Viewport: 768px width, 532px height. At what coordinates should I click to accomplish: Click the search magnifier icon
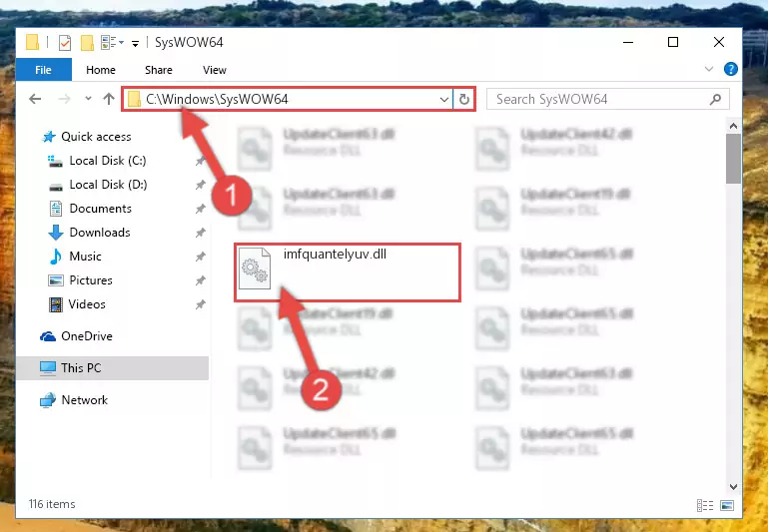(715, 100)
